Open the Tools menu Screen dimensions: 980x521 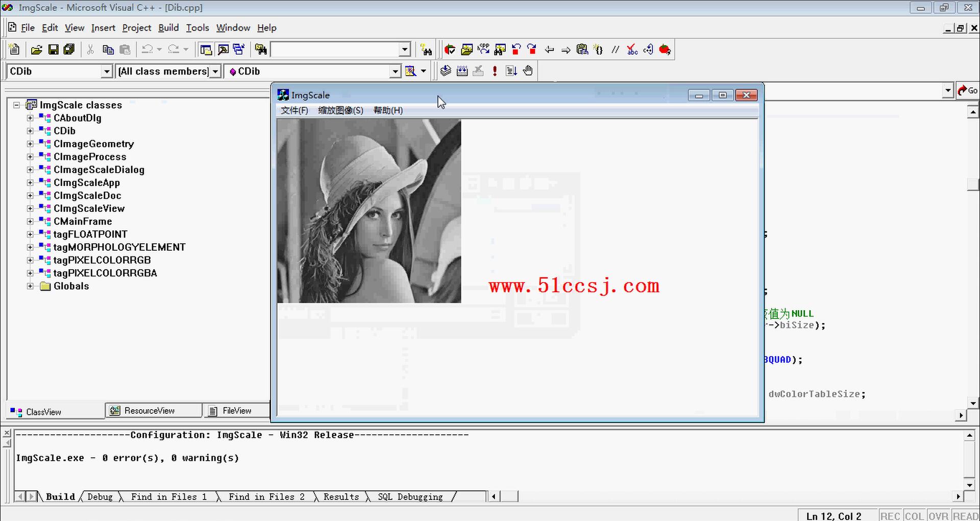coord(198,28)
